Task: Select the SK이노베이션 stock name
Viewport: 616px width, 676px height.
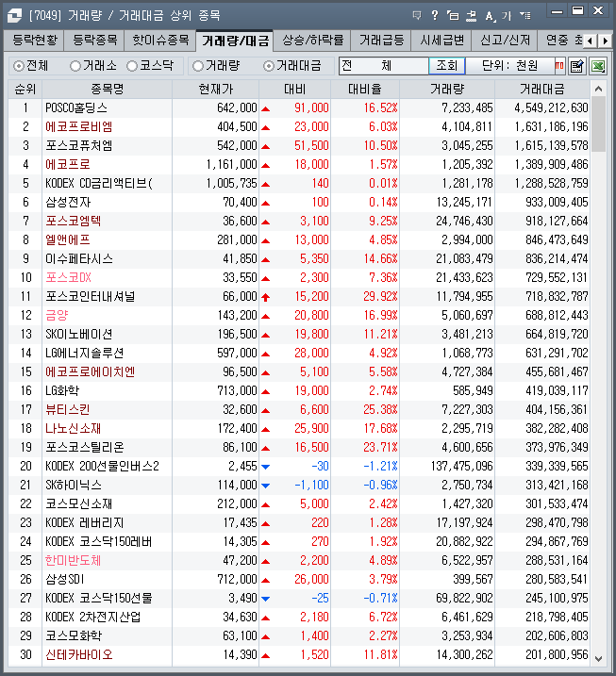Action: [79, 334]
